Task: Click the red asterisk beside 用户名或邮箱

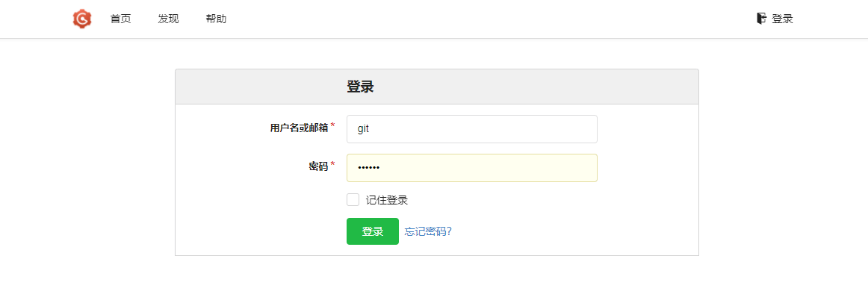Action: tap(332, 125)
